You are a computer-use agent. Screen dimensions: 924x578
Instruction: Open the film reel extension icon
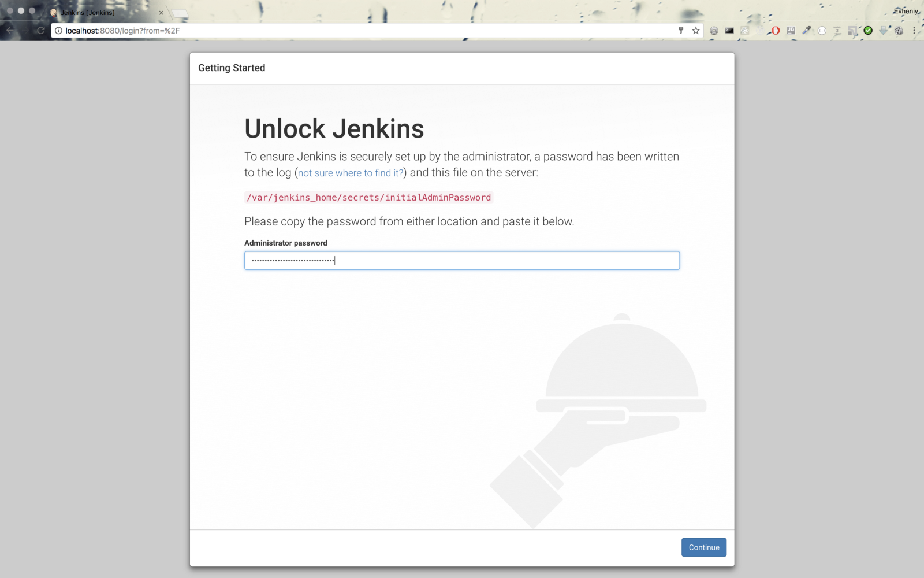(899, 31)
